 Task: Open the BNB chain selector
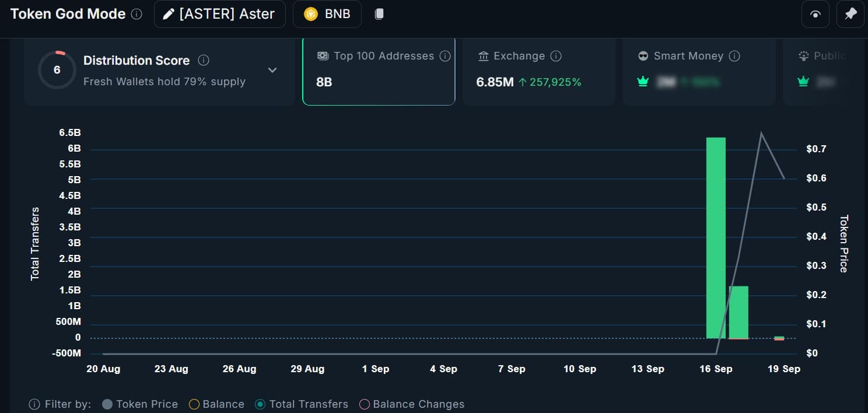pyautogui.click(x=327, y=13)
